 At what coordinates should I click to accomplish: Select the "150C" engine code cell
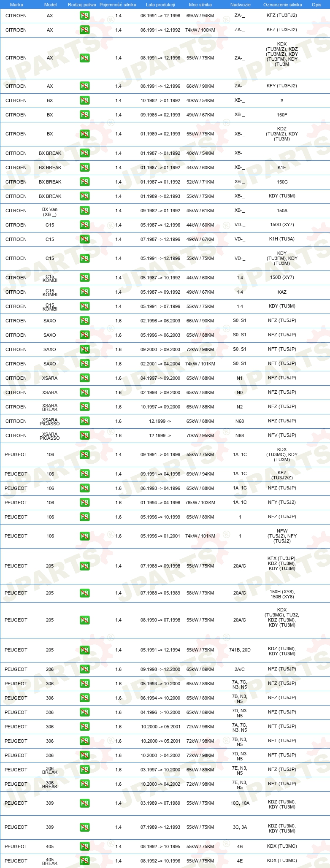click(x=282, y=182)
